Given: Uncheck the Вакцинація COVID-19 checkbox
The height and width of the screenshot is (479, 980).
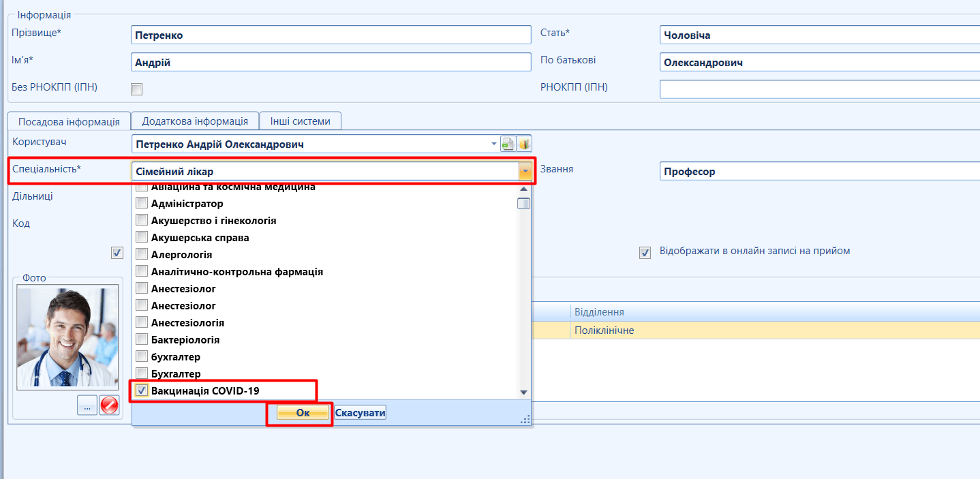Looking at the screenshot, I should tap(142, 390).
